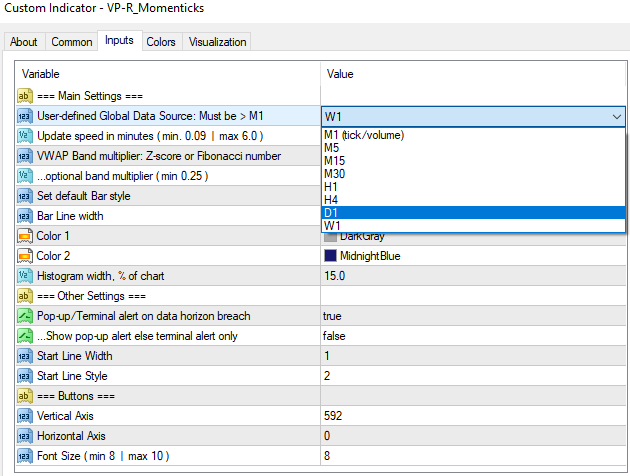Click the MidnightBlue color swatch
630x476 pixels.
(x=330, y=256)
